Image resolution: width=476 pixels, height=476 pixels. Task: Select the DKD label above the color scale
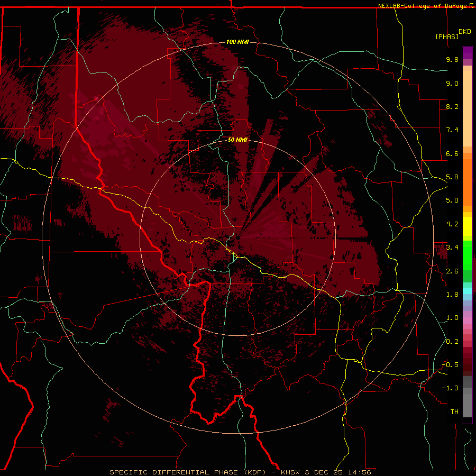click(465, 32)
